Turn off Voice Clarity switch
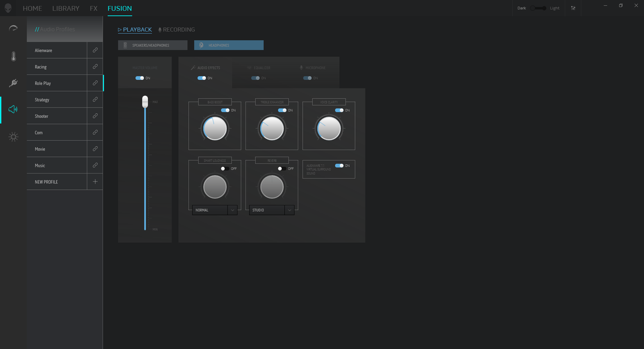644x349 pixels. point(339,110)
